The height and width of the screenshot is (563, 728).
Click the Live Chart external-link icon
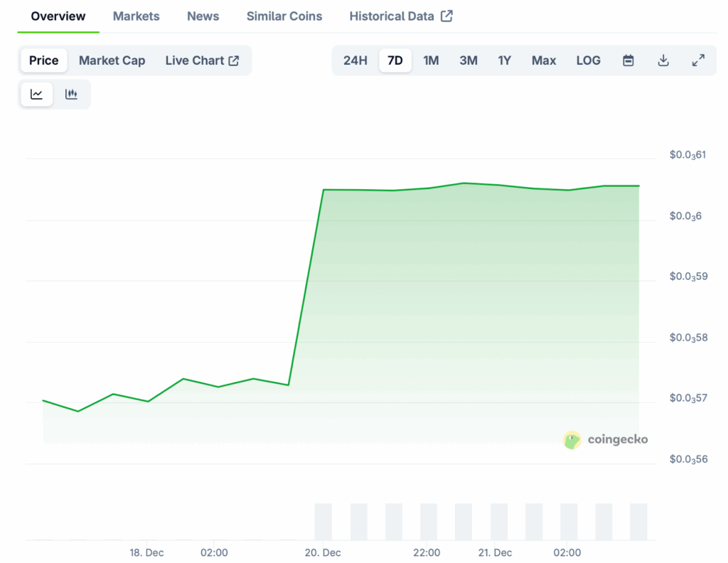[232, 60]
